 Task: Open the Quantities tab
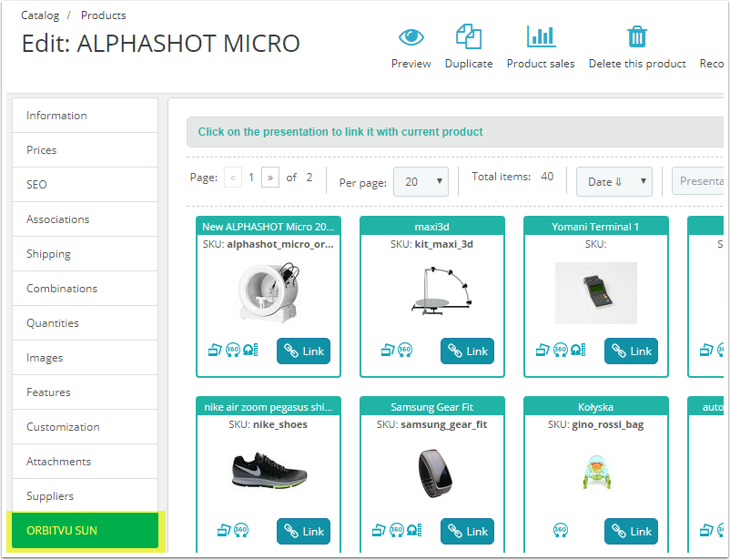(86, 323)
